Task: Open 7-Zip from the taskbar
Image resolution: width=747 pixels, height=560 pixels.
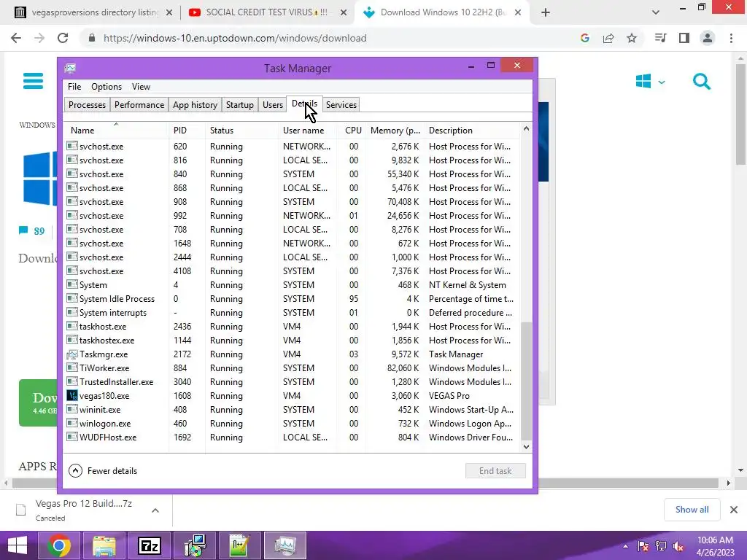Action: [x=150, y=545]
